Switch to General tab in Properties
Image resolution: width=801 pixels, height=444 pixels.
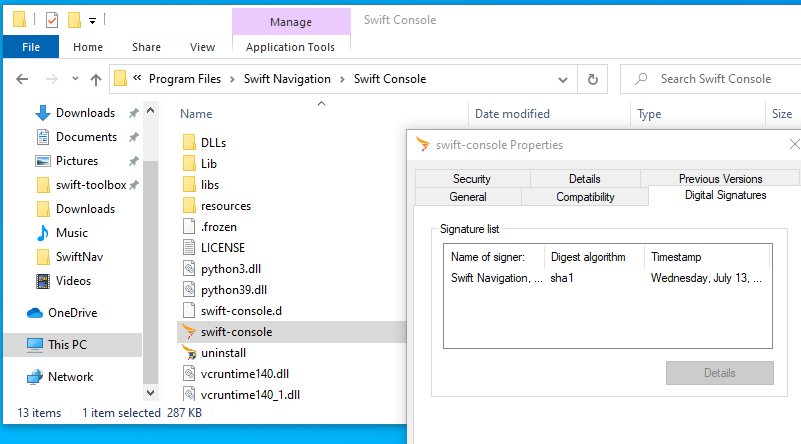(468, 197)
